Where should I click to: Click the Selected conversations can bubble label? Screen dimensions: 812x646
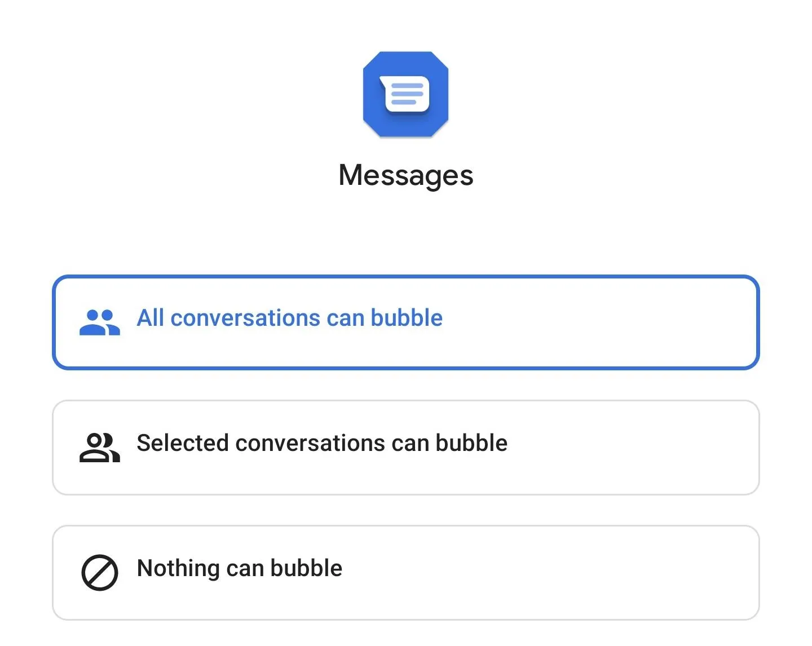(322, 443)
